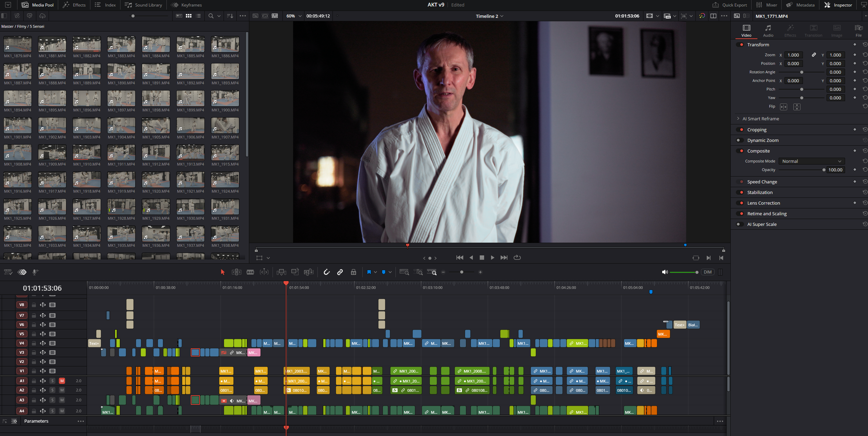This screenshot has height=436, width=868.
Task: Toggle linked selection in the timeline toolbar
Action: tap(340, 272)
